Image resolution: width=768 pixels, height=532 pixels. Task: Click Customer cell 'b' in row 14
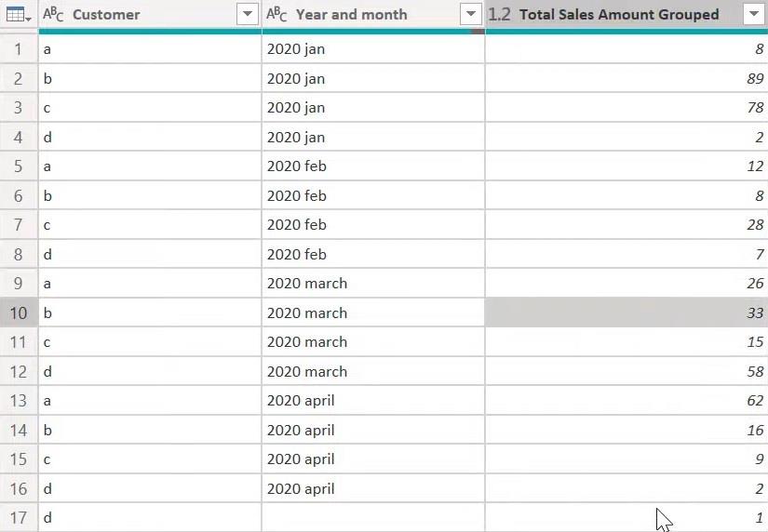(150, 431)
